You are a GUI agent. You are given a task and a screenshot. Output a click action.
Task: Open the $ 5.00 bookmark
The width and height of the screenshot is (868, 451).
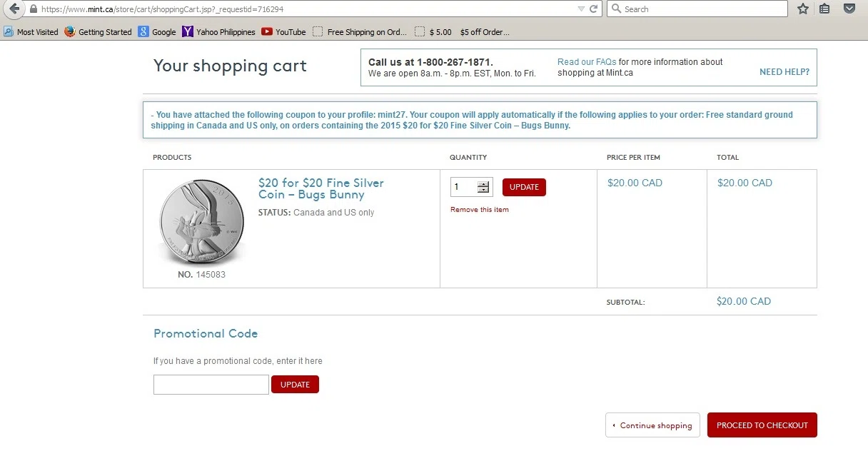433,32
